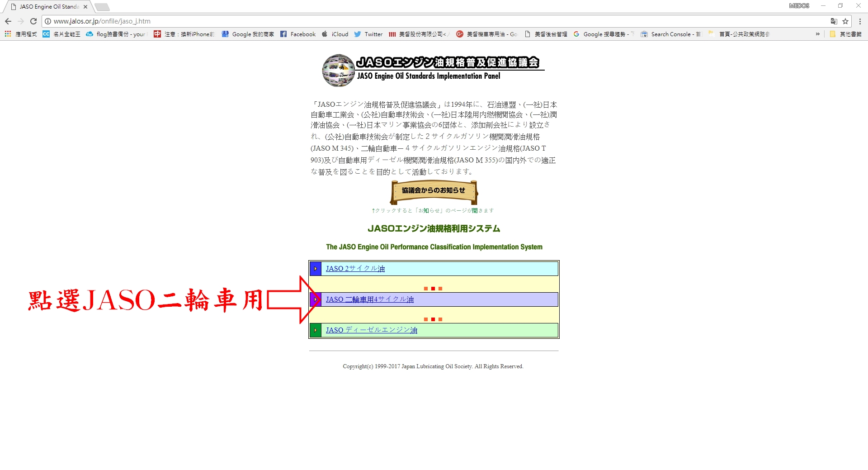
Task: Open the 名片全能王 bookmark
Action: pos(61,34)
